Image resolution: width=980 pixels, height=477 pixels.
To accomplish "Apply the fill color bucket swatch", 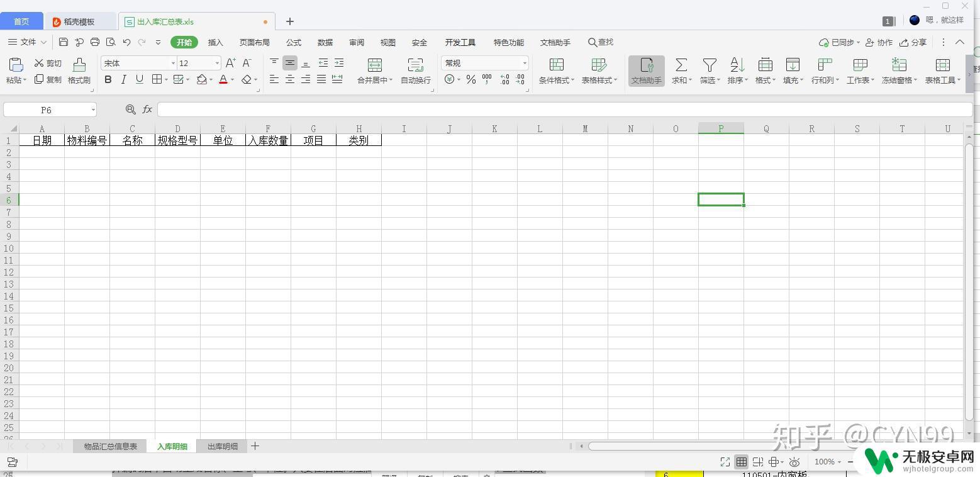I will point(202,79).
